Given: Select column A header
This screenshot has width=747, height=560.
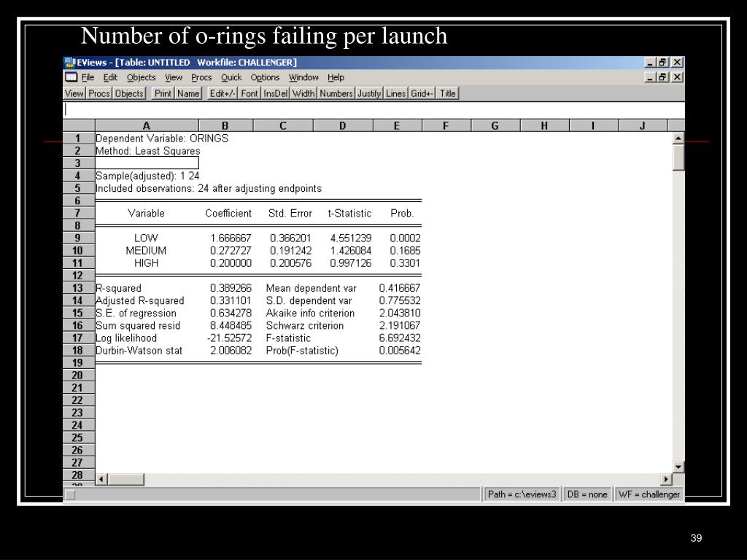Looking at the screenshot, I should click(x=147, y=125).
